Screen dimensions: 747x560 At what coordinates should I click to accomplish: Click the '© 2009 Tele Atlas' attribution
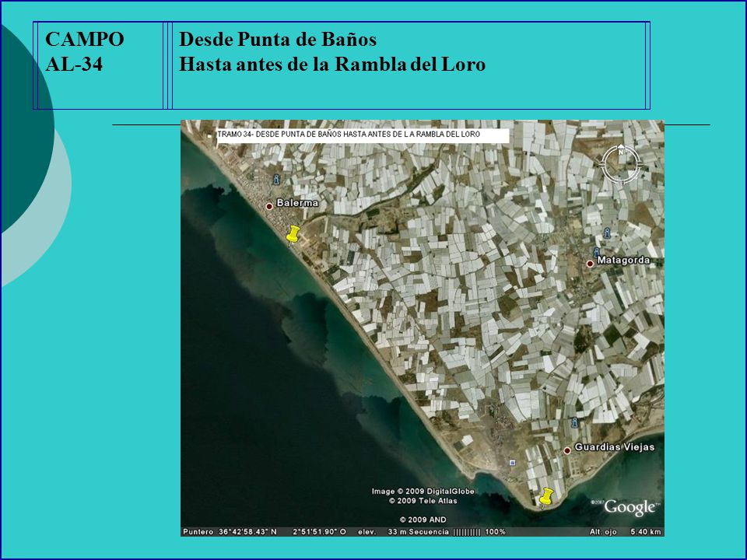point(423,501)
